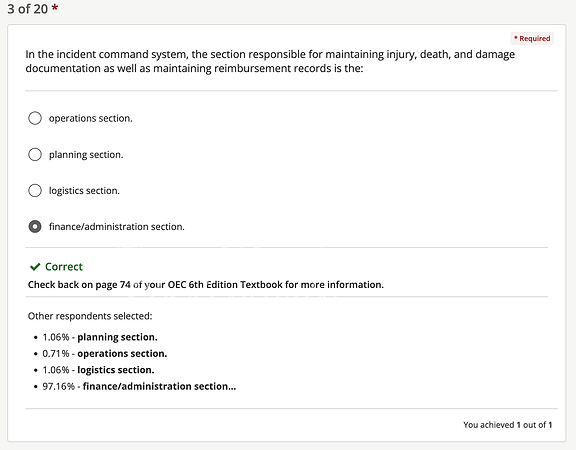Click the 97.16% finance/administration result
576x450 pixels.
139,386
